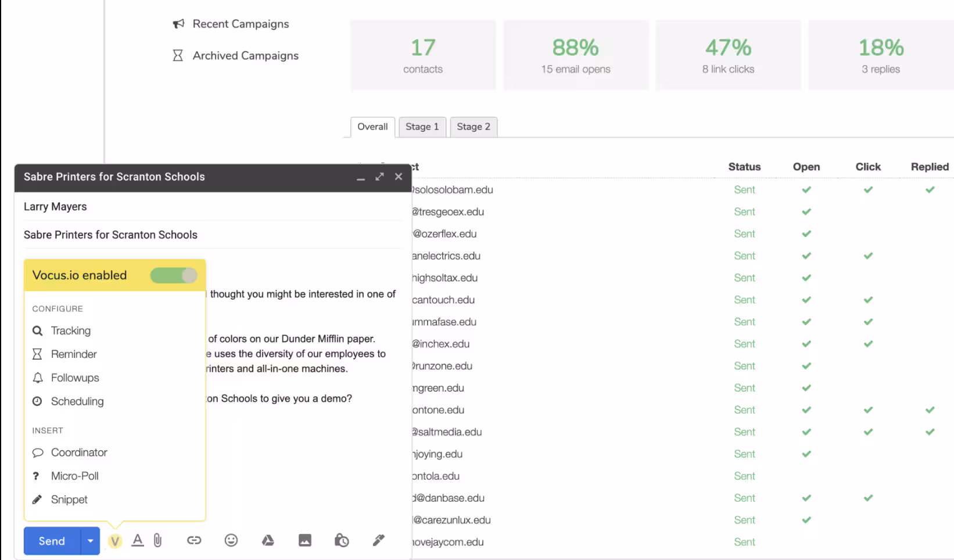Insert files using Google Drive icon
The height and width of the screenshot is (560, 954).
[268, 541]
